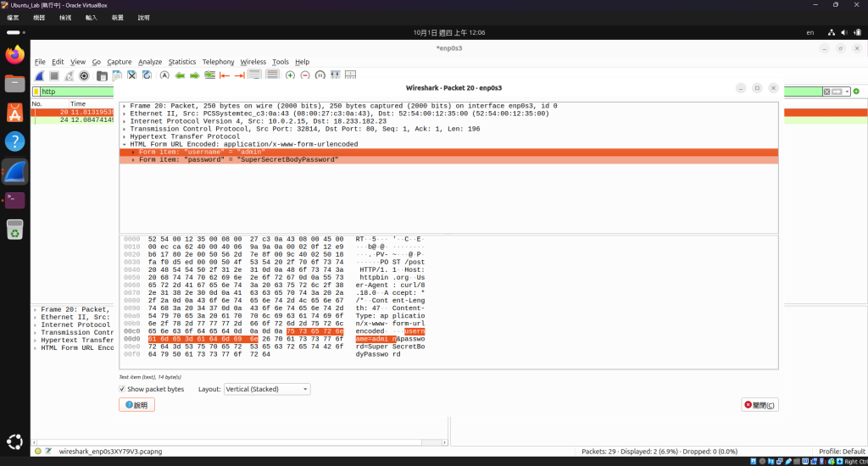Click the 說明 help button in dialog

(x=136, y=405)
